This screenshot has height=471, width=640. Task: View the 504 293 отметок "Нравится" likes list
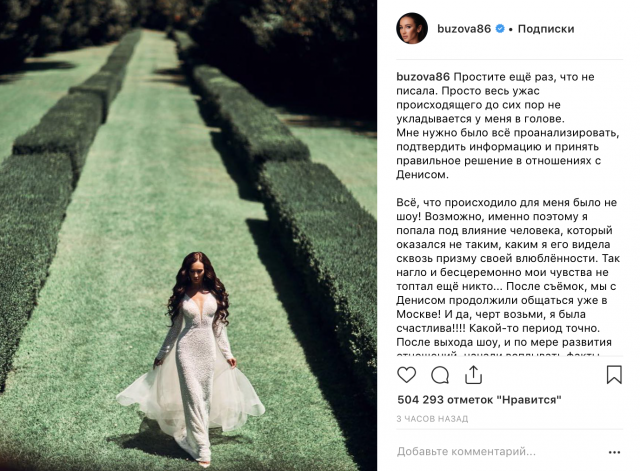point(479,400)
